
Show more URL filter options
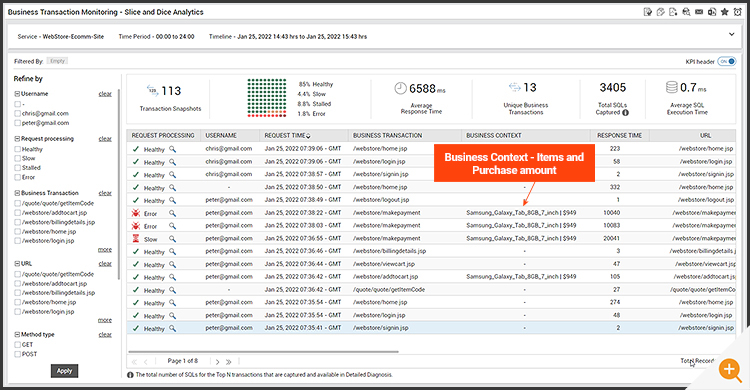coord(105,320)
